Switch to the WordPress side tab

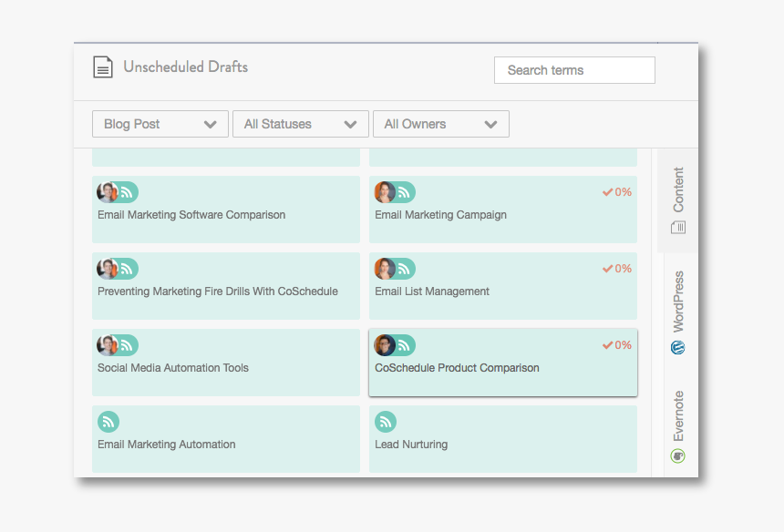(x=677, y=312)
